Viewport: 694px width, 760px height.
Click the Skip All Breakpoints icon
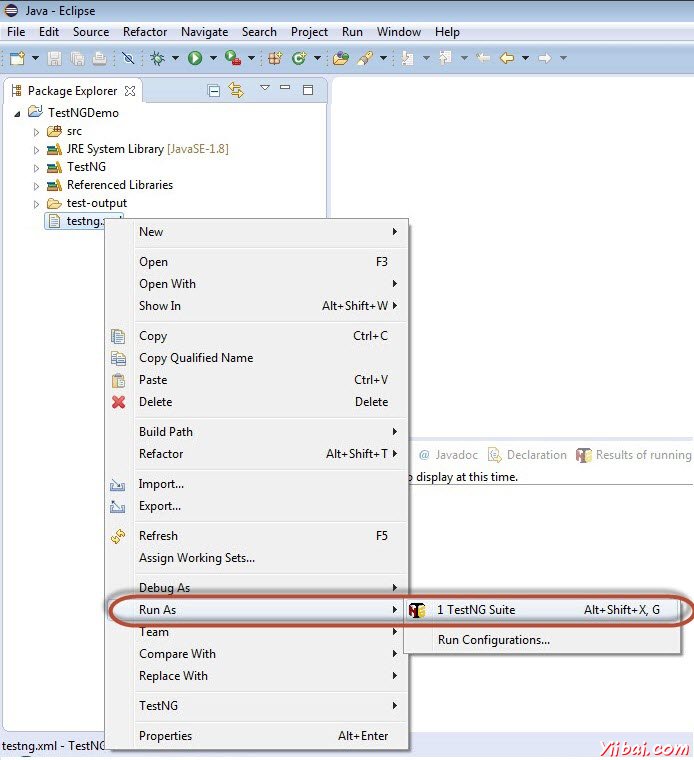click(128, 58)
